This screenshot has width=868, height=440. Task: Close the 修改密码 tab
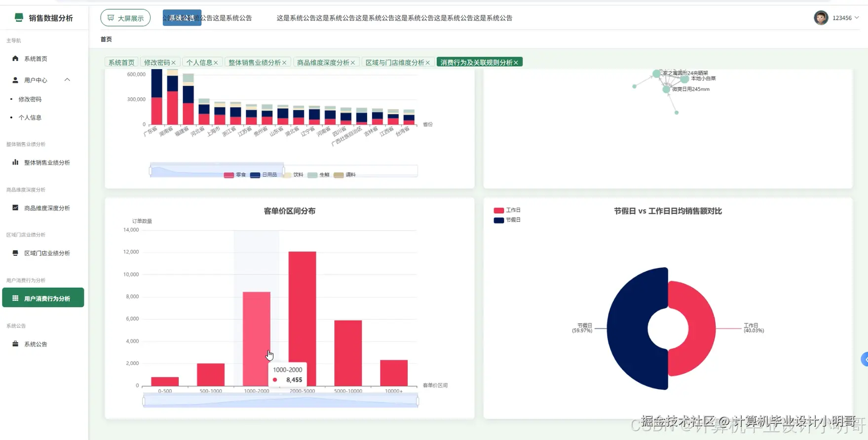coord(173,63)
